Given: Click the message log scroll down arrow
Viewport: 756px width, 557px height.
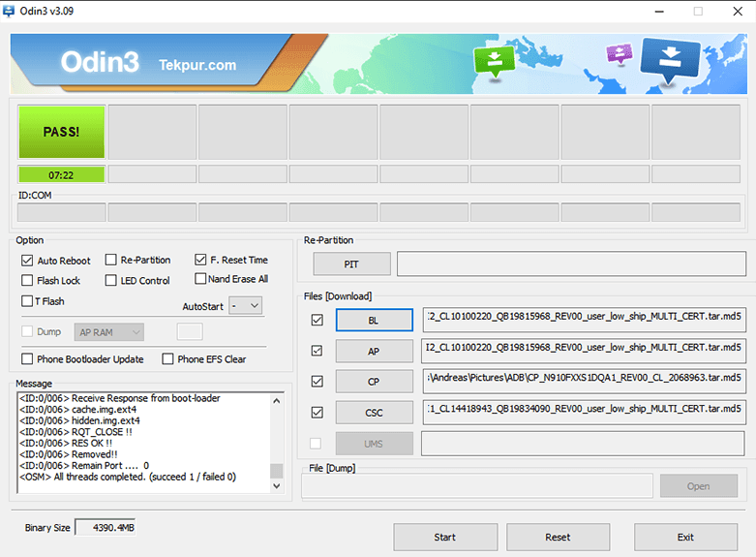Looking at the screenshot, I should pyautogui.click(x=277, y=486).
